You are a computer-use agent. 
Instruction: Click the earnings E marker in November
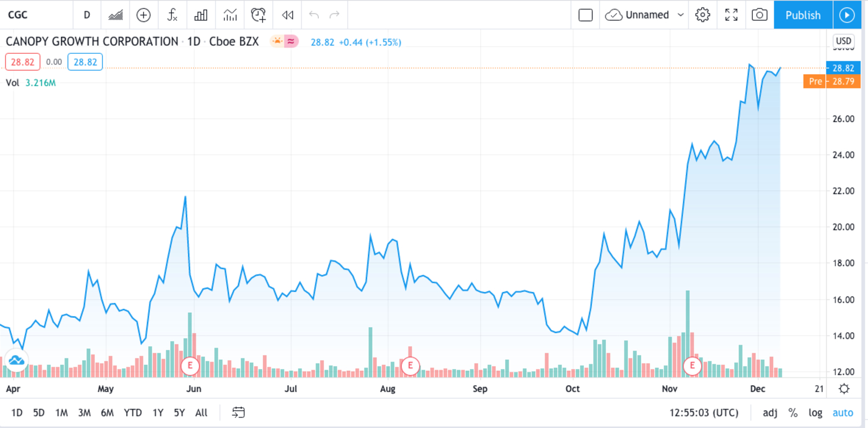tap(692, 366)
